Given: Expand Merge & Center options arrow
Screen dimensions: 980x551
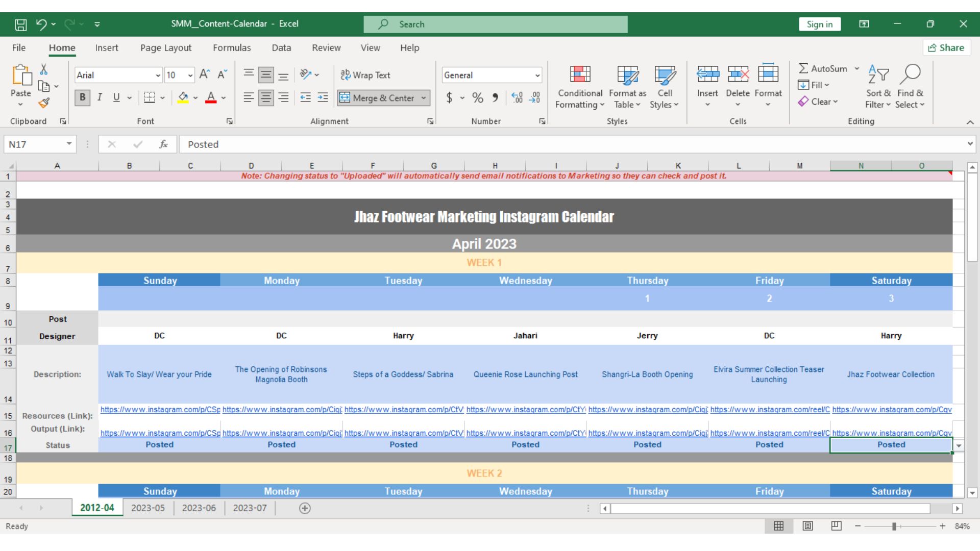Looking at the screenshot, I should point(424,98).
